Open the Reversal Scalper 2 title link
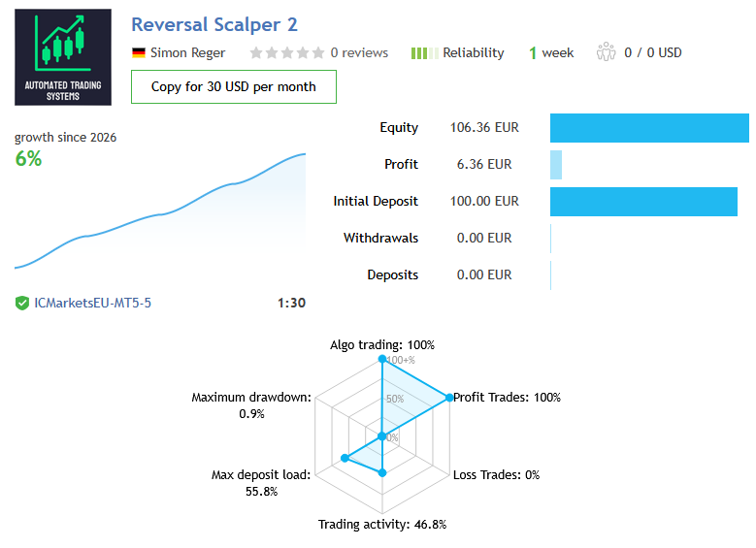756x548 pixels. [214, 24]
